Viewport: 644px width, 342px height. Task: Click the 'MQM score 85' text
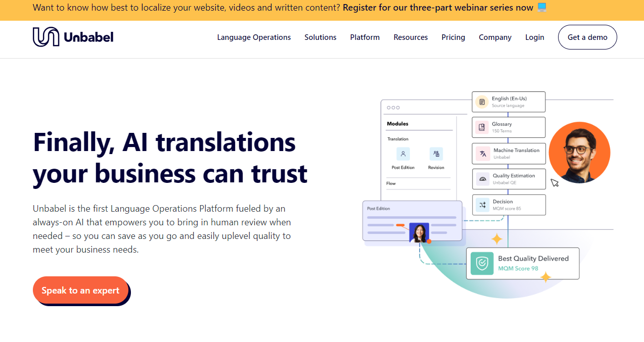tap(507, 209)
